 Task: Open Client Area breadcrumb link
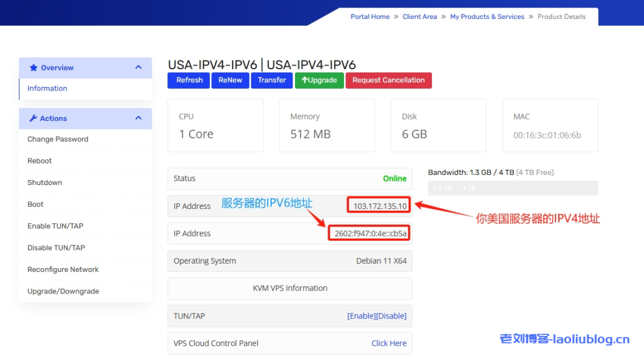click(419, 17)
